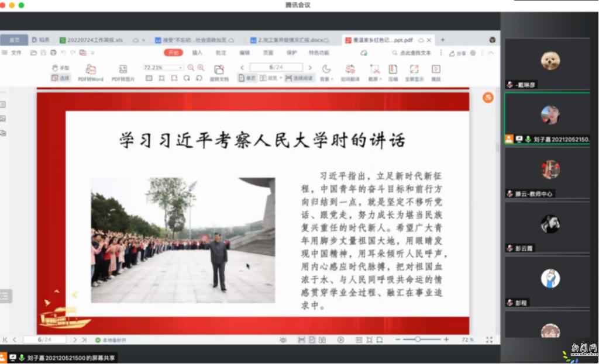The height and width of the screenshot is (364, 599).
Task: Select the 保护 ribbon tab
Action: pyautogui.click(x=292, y=53)
